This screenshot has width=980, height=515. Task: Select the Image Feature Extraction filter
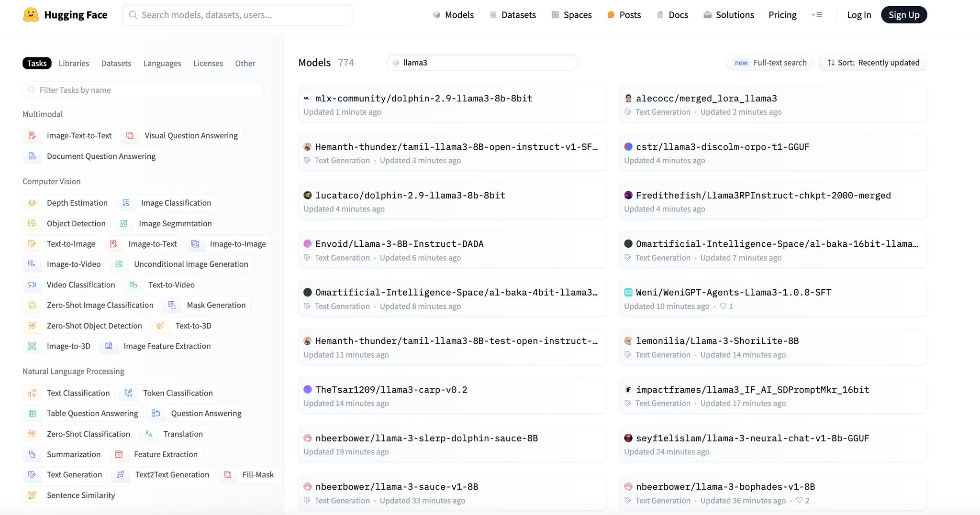158,346
